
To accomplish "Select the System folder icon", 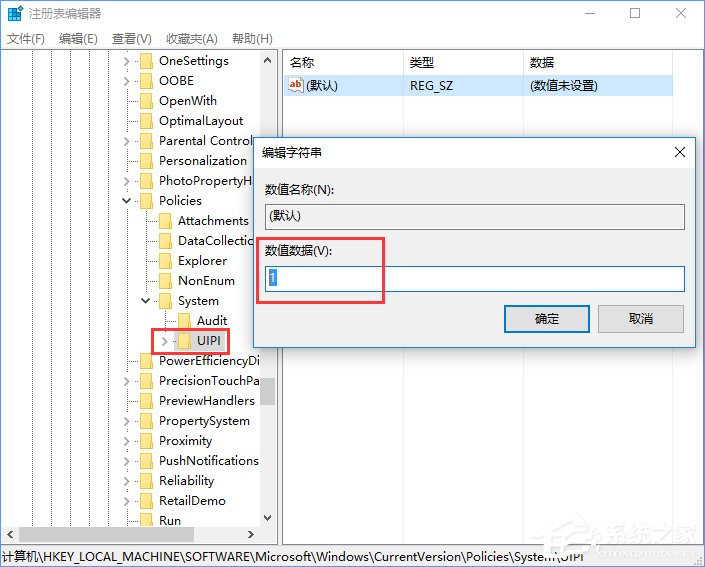I will pos(165,301).
